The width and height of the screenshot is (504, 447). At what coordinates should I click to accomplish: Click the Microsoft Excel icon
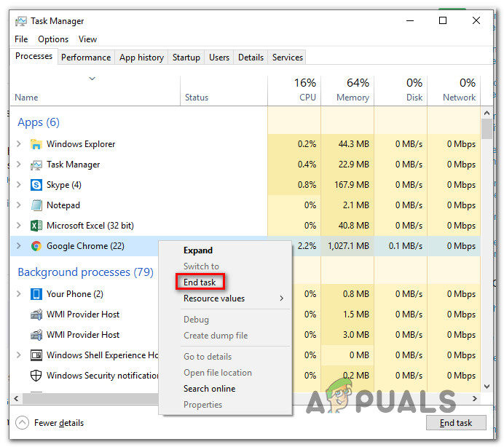[x=36, y=226]
